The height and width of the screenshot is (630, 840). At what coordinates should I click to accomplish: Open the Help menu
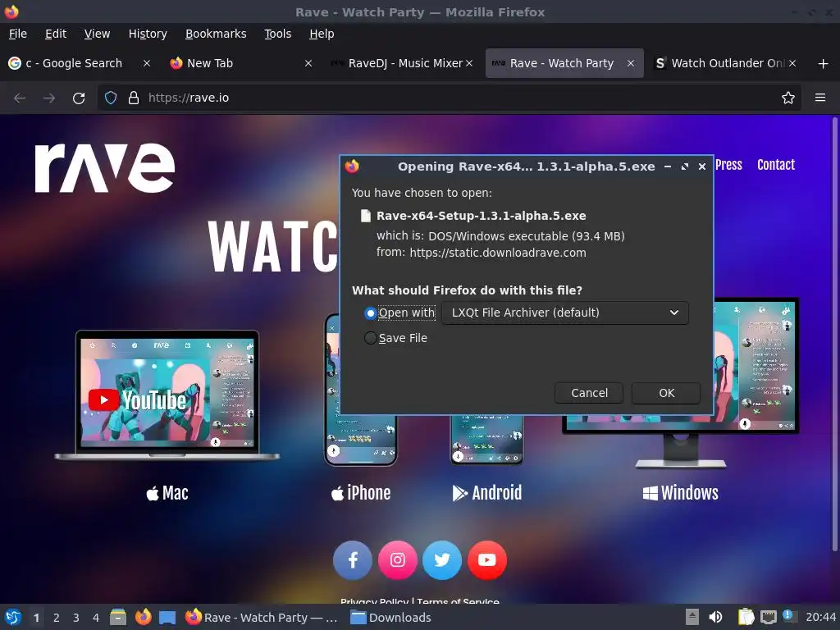point(322,34)
